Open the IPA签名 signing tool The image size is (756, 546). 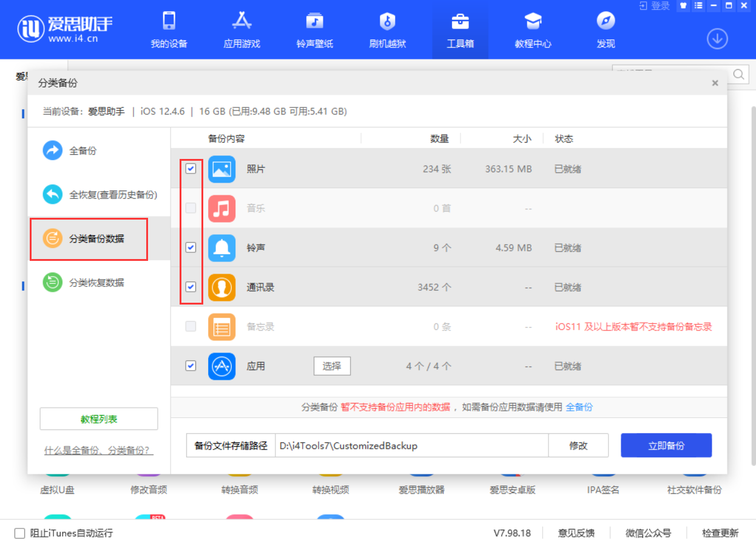tap(602, 489)
